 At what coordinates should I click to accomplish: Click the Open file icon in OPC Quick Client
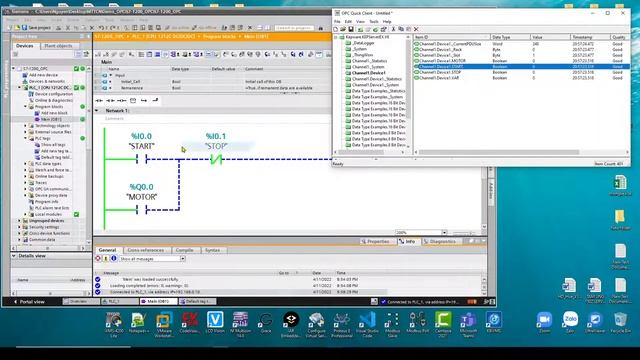[x=343, y=29]
